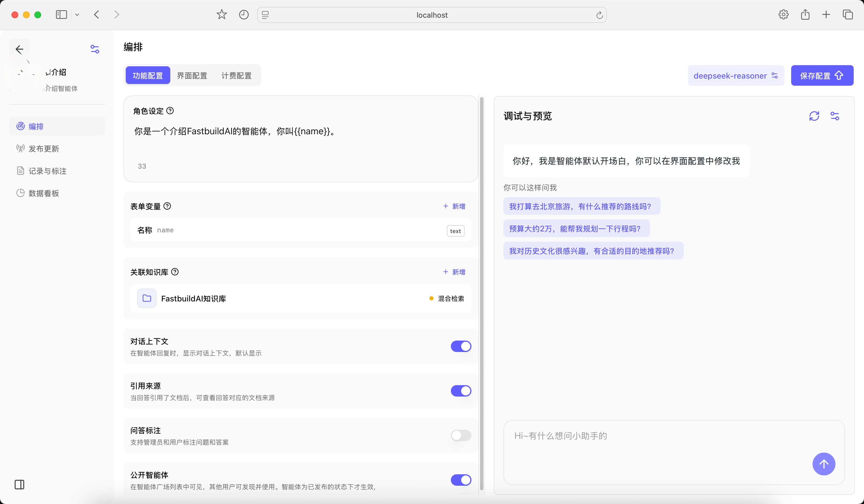Open debug panel parameter settings icon
Image resolution: width=864 pixels, height=504 pixels.
[835, 116]
